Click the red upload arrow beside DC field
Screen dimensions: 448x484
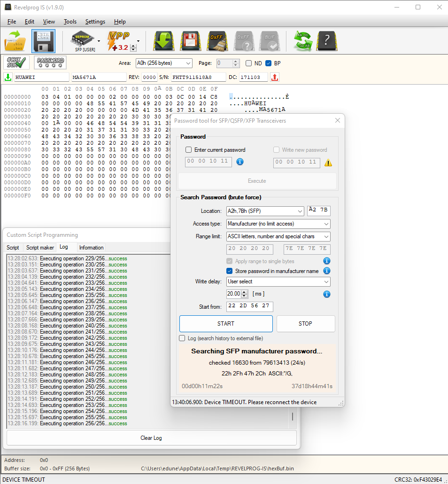(275, 77)
